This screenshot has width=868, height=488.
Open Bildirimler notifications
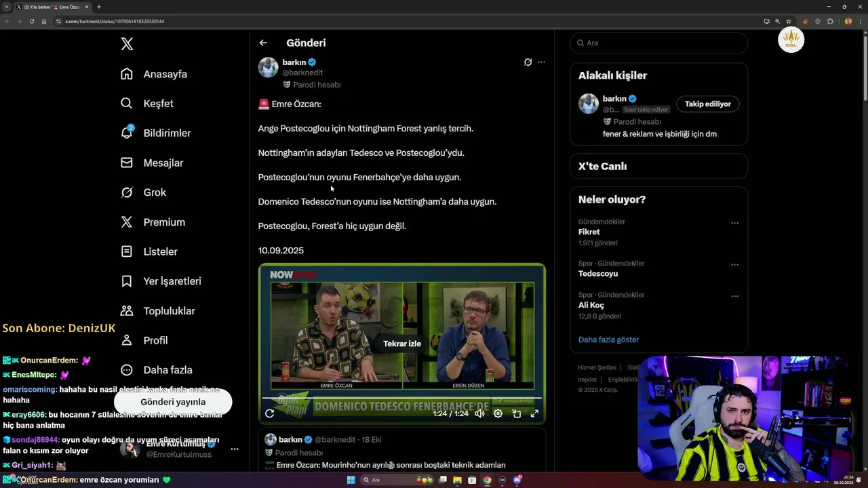[x=155, y=133]
